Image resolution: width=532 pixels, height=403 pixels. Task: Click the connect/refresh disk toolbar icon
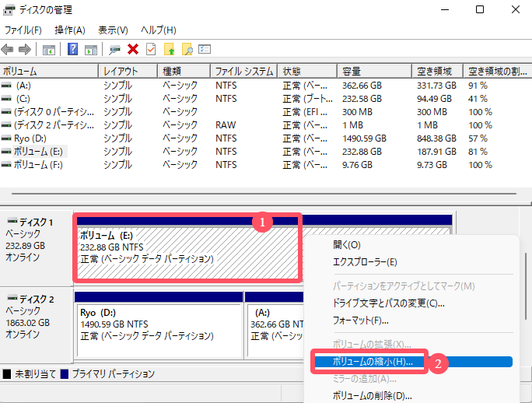point(114,50)
